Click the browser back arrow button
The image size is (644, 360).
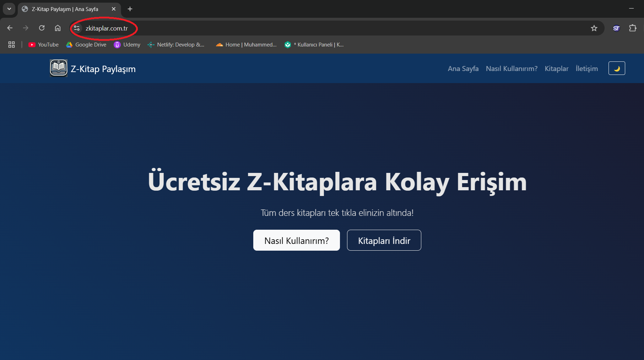[10, 28]
